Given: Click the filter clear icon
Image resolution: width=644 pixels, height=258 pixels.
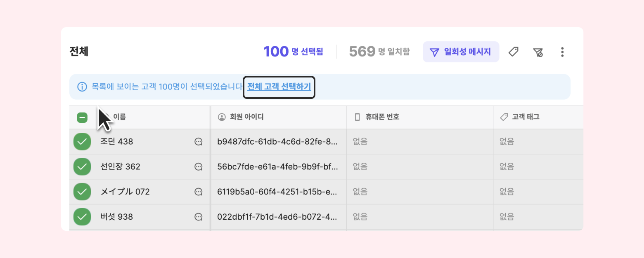Looking at the screenshot, I should [537, 52].
